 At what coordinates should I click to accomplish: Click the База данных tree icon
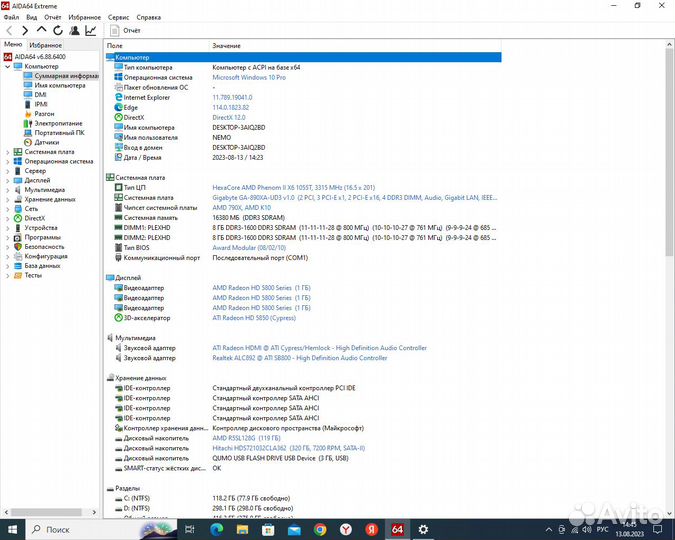[x=18, y=266]
